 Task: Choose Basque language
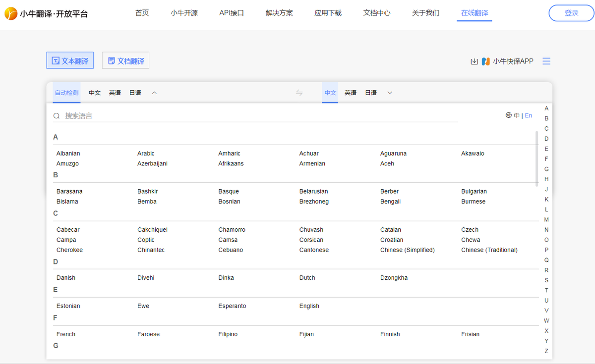[229, 191]
